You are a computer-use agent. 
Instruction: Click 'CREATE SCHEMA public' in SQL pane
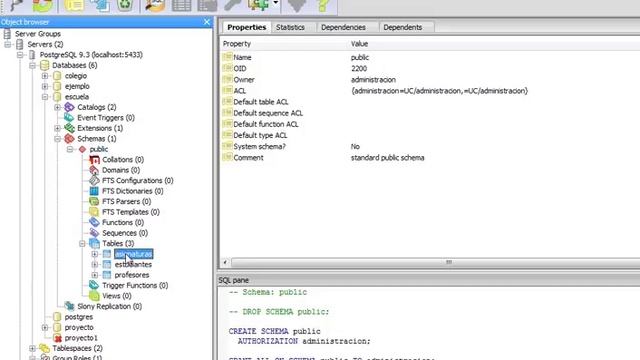click(274, 331)
